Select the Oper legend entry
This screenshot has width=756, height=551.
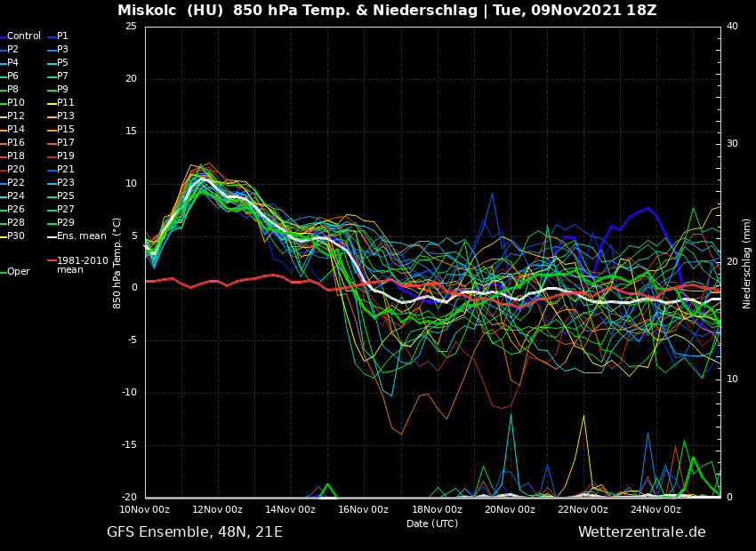point(18,272)
